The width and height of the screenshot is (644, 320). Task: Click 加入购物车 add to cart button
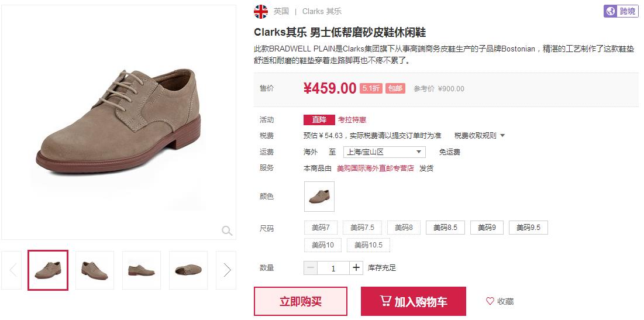[x=413, y=301]
